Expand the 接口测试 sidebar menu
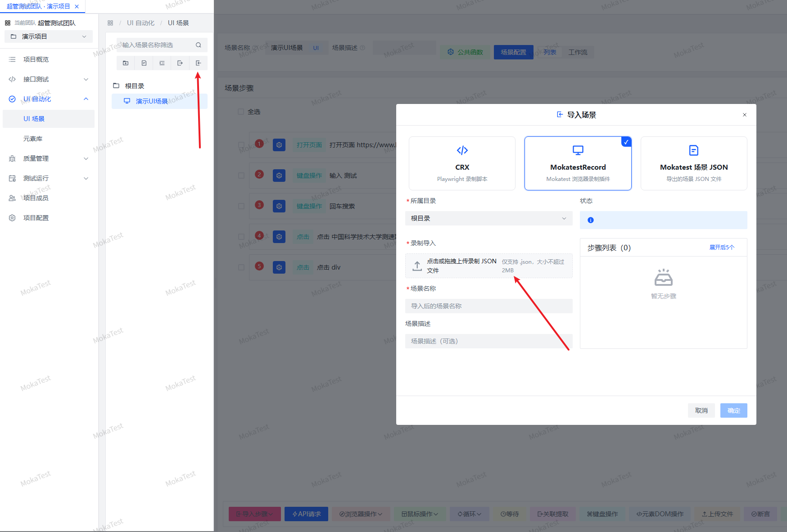787x532 pixels. (x=49, y=79)
